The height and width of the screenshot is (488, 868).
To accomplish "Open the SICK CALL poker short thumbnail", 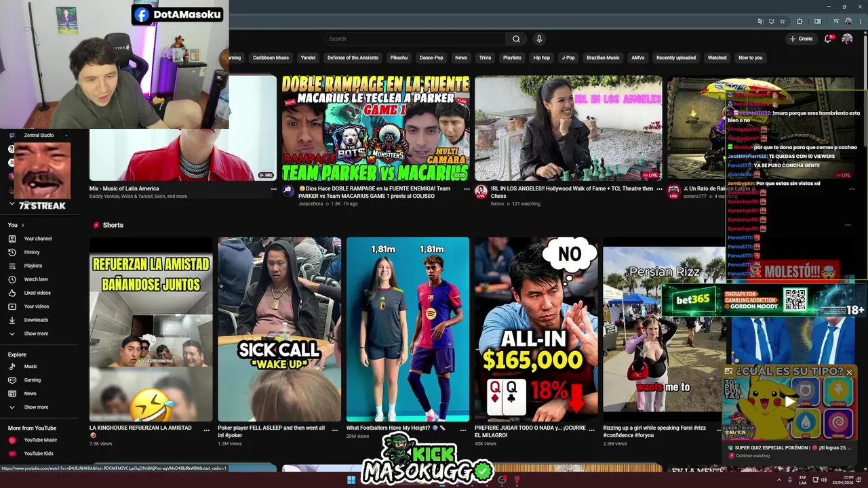I will pyautogui.click(x=279, y=329).
